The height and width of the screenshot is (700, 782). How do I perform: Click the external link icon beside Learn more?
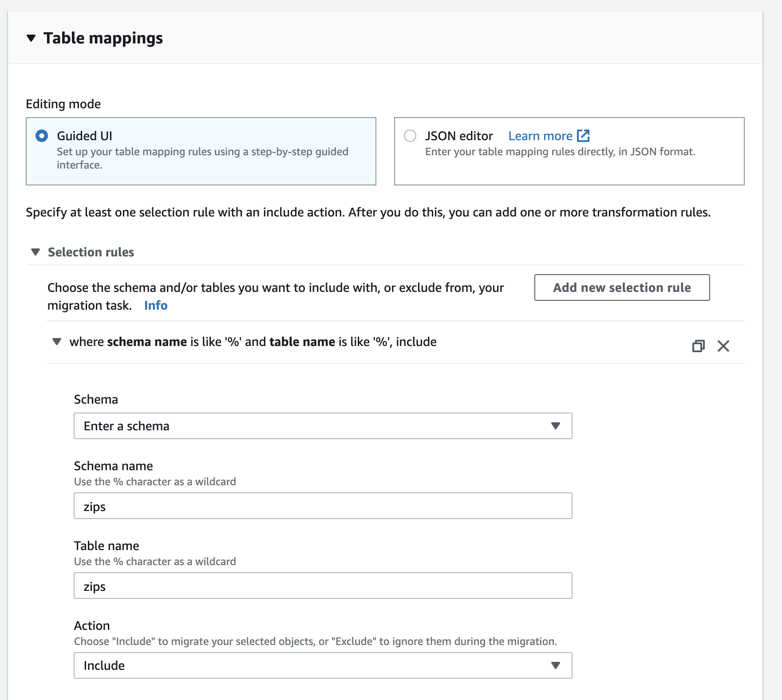pos(583,135)
